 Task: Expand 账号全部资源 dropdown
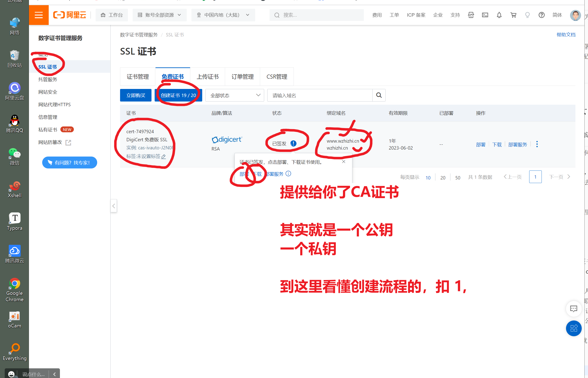coord(159,15)
